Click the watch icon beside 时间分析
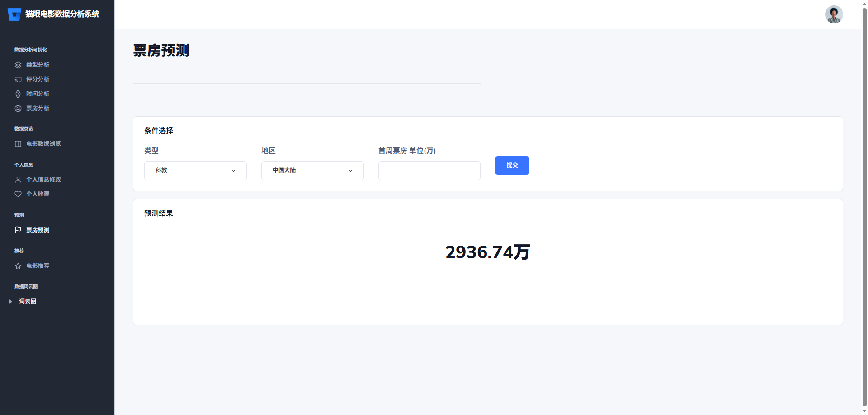The height and width of the screenshot is (415, 868). (18, 94)
